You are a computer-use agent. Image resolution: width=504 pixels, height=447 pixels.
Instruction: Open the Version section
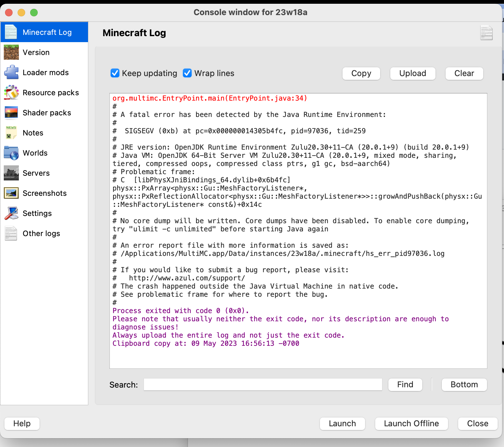[36, 52]
